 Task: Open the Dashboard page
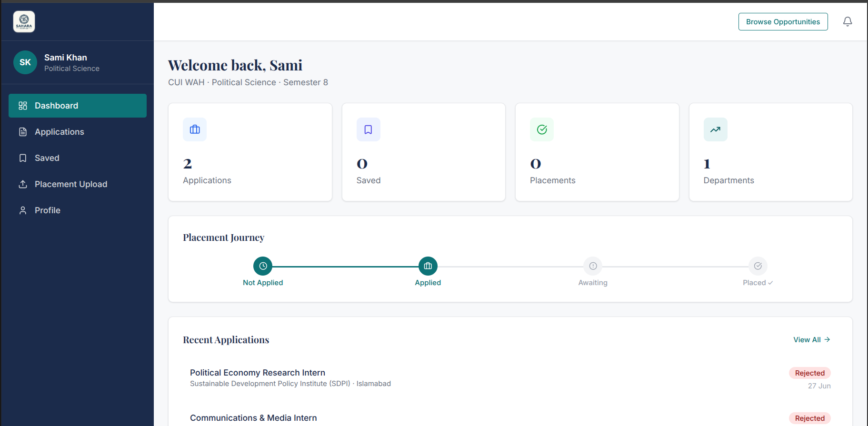coord(78,106)
